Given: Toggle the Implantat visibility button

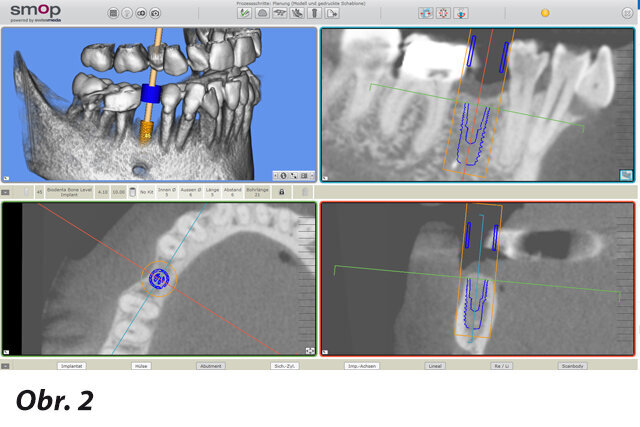Looking at the screenshot, I should [x=71, y=366].
